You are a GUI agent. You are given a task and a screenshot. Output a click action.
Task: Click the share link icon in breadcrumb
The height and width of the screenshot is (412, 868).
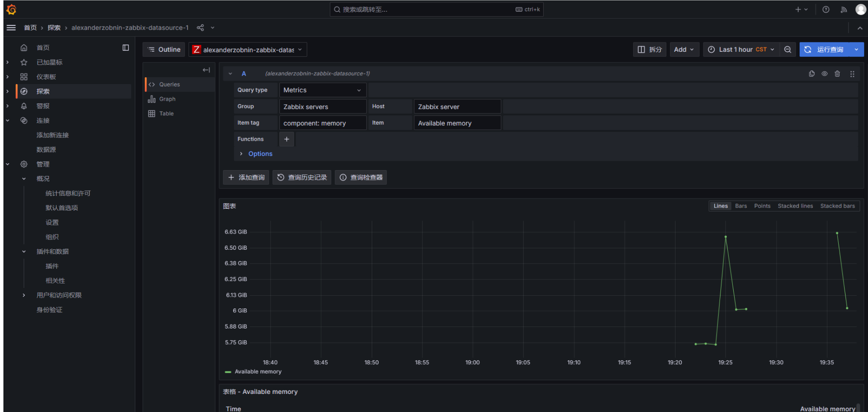[x=200, y=28]
